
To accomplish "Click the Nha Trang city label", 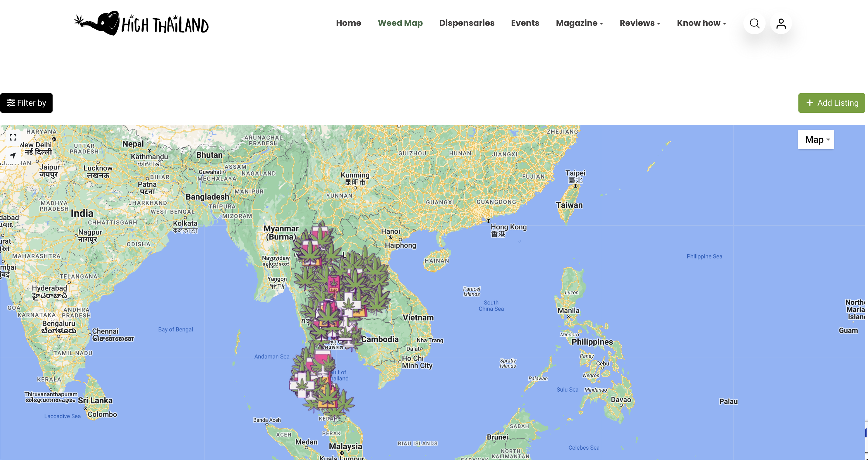I will 430,340.
